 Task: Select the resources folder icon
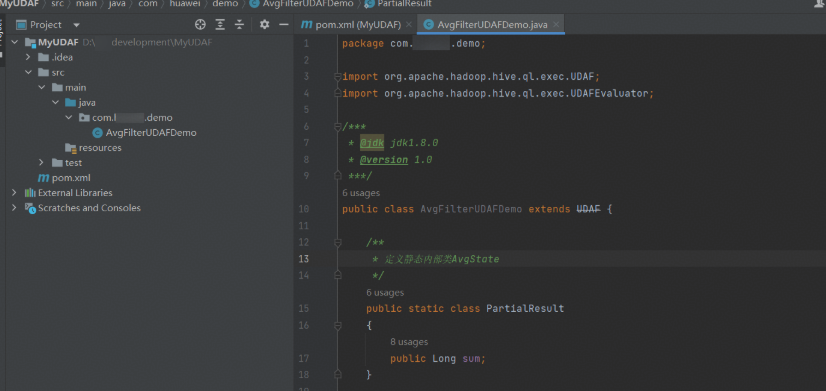pyautogui.click(x=71, y=148)
